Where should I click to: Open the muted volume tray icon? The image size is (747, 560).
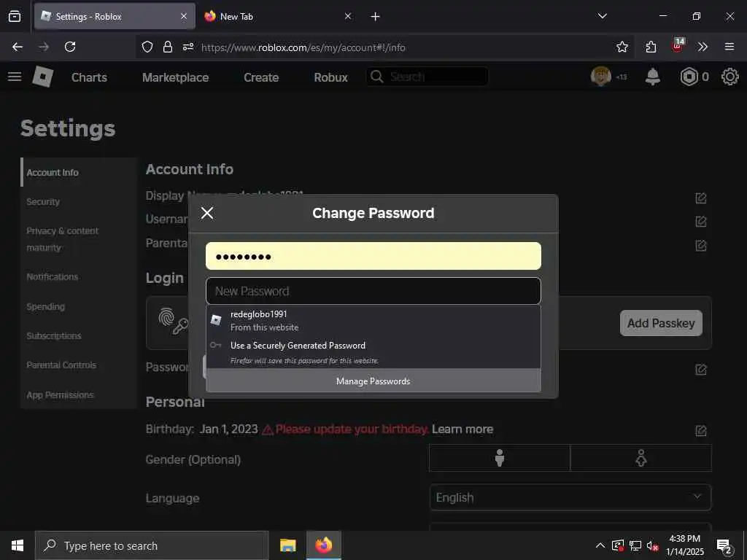(652, 545)
